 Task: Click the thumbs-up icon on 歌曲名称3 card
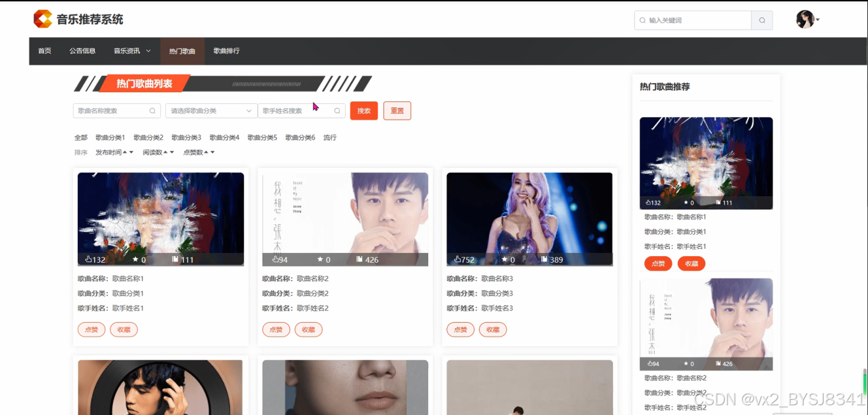pyautogui.click(x=457, y=259)
